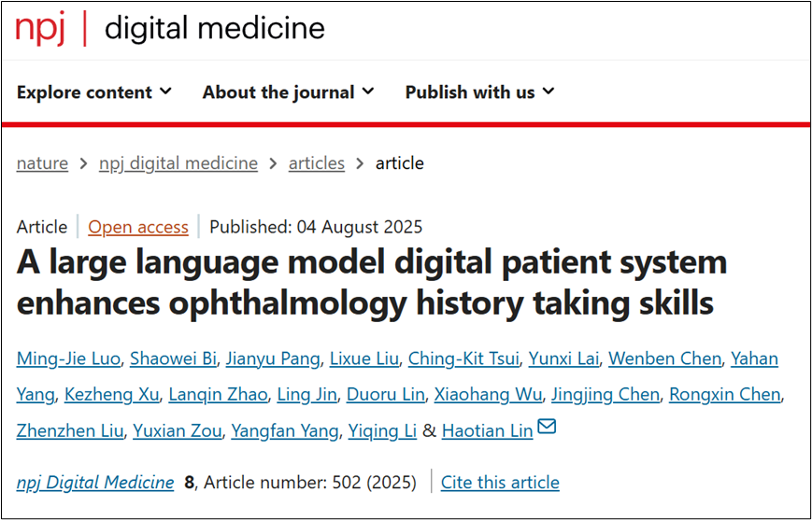Click Cite this article
The image size is (812, 520).
coord(500,483)
